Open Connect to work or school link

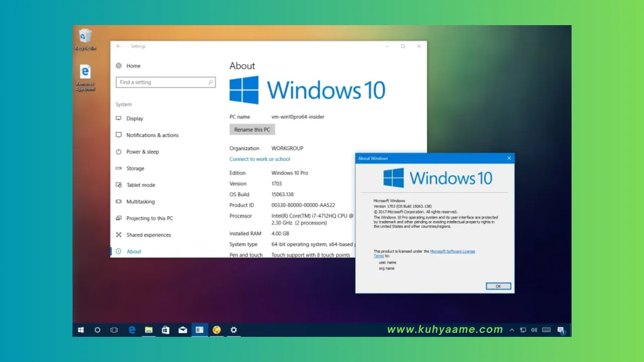click(x=260, y=159)
